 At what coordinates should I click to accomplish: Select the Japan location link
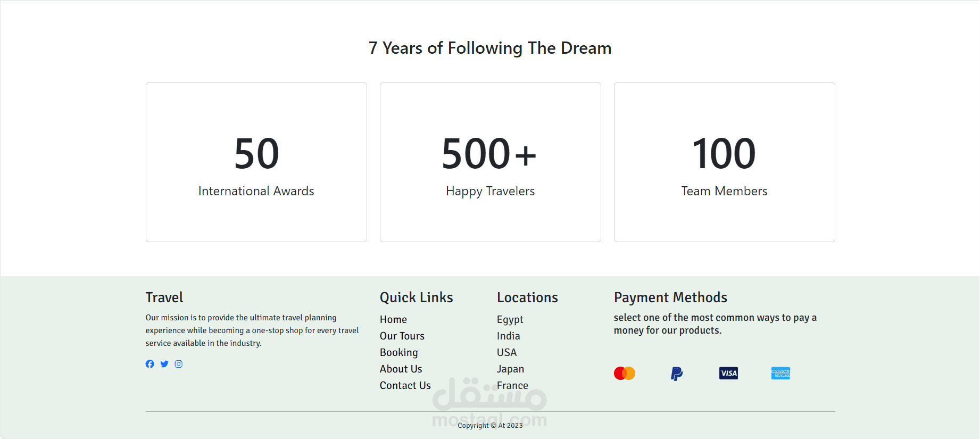pyautogui.click(x=510, y=369)
